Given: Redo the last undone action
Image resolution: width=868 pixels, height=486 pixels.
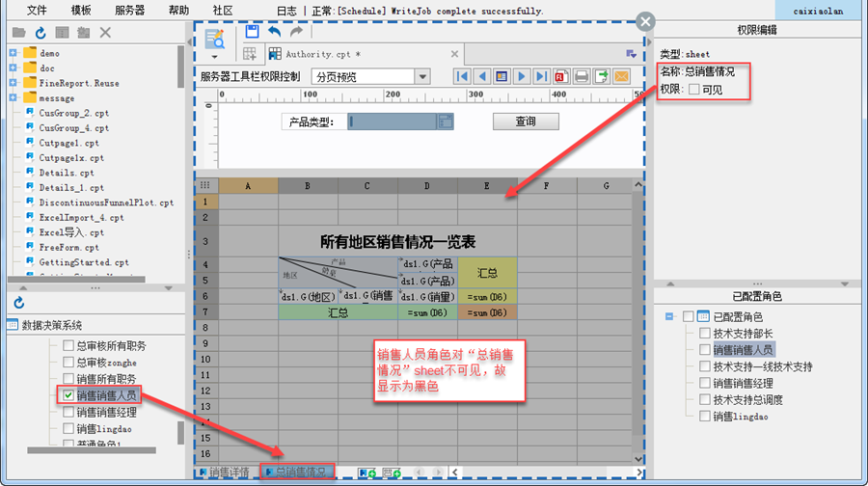Looking at the screenshot, I should pyautogui.click(x=297, y=32).
